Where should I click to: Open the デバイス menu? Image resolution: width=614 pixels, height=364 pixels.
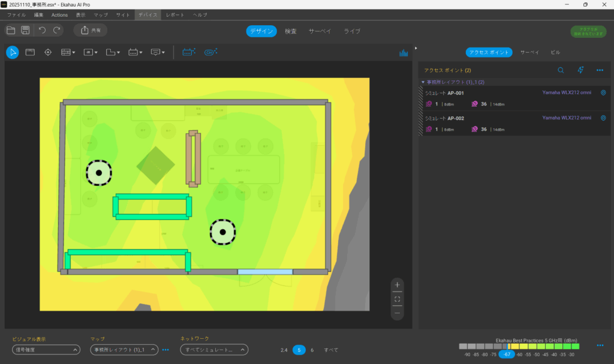pos(148,14)
